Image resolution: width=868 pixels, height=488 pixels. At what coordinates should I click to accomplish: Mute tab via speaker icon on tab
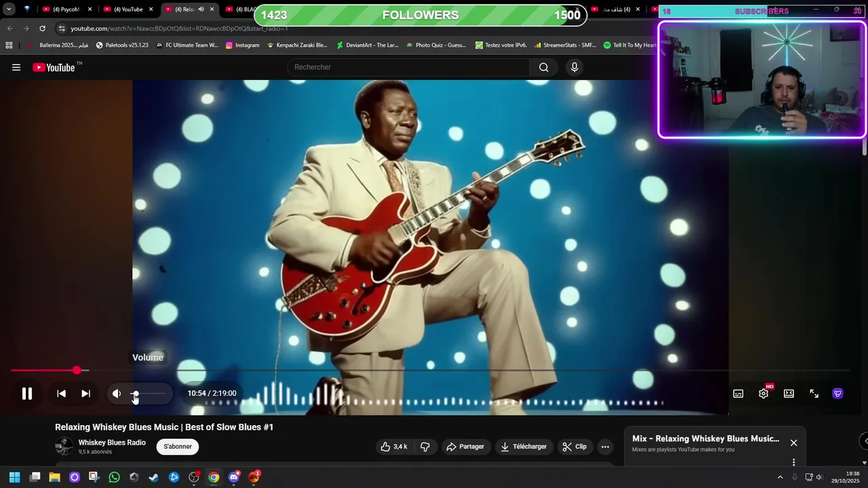(x=201, y=9)
